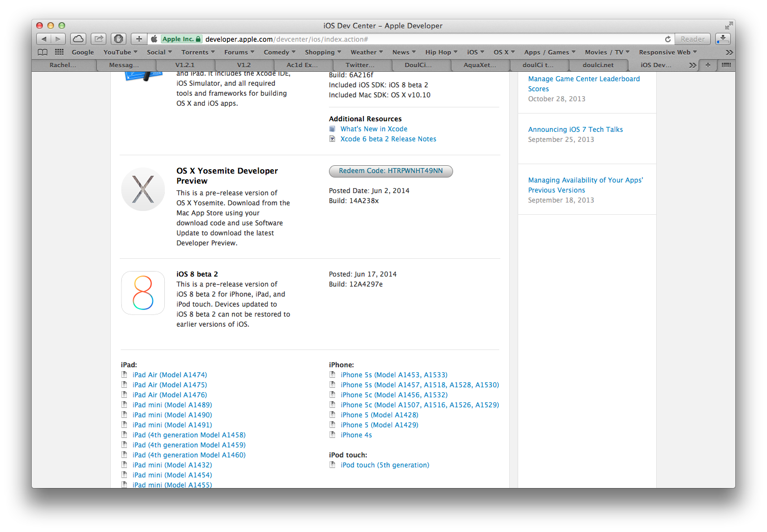
Task: Open the Google bookmark
Action: (x=83, y=52)
